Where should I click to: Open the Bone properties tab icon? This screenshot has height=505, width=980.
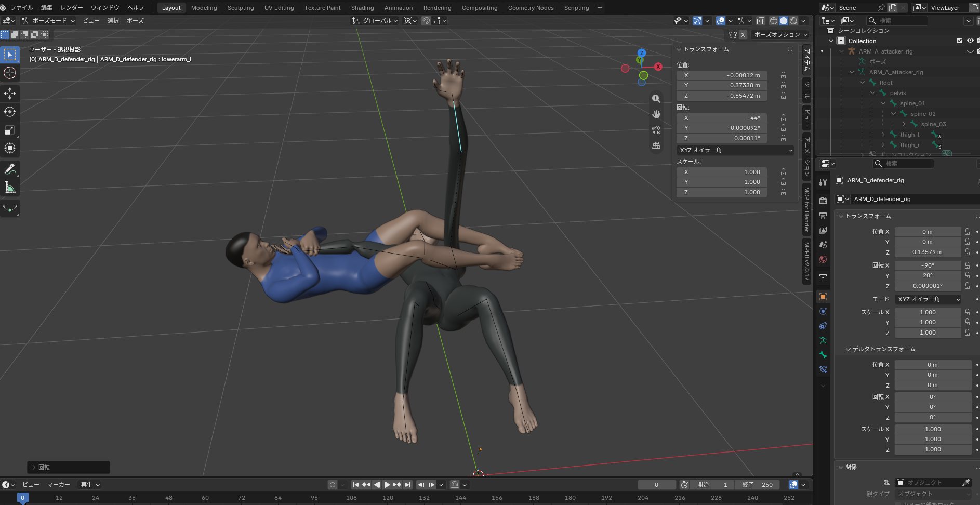823,355
